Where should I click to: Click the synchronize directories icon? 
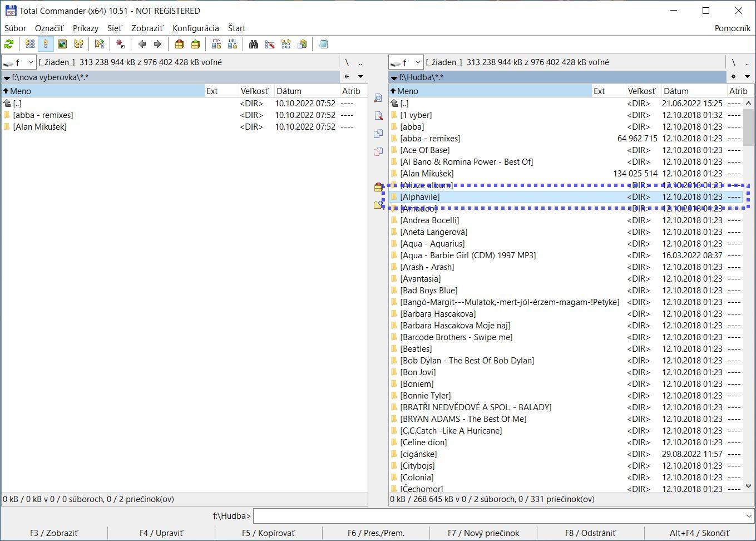tap(286, 44)
